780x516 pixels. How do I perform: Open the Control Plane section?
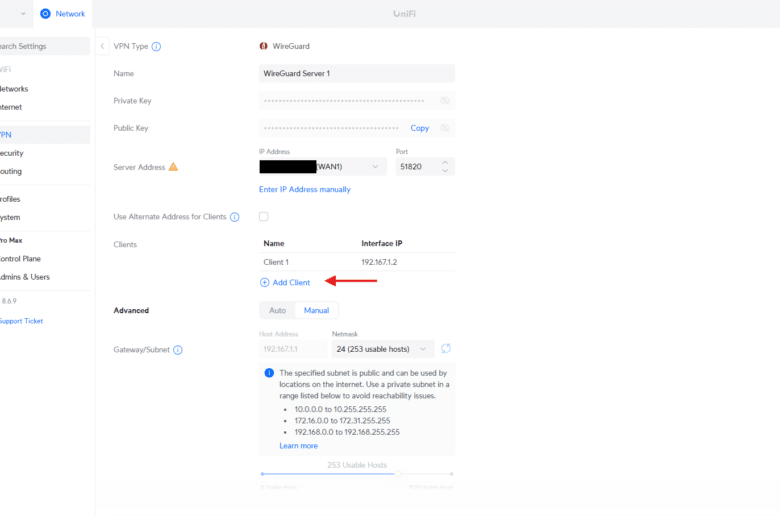point(20,259)
